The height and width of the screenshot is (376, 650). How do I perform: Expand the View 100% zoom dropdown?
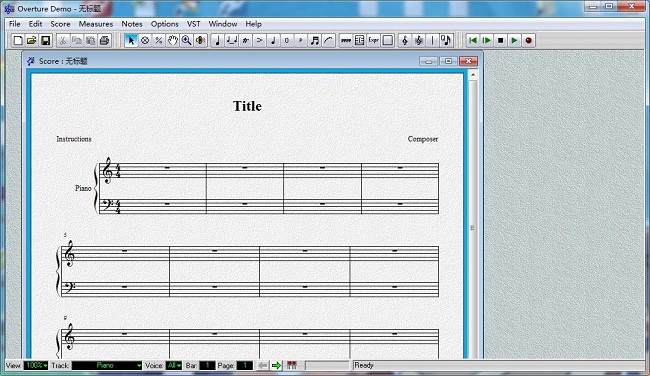point(36,365)
